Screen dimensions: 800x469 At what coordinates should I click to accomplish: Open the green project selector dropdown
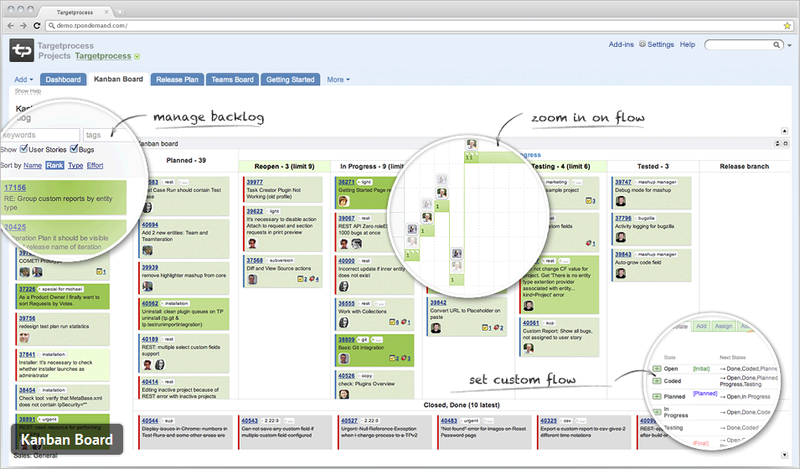point(137,56)
